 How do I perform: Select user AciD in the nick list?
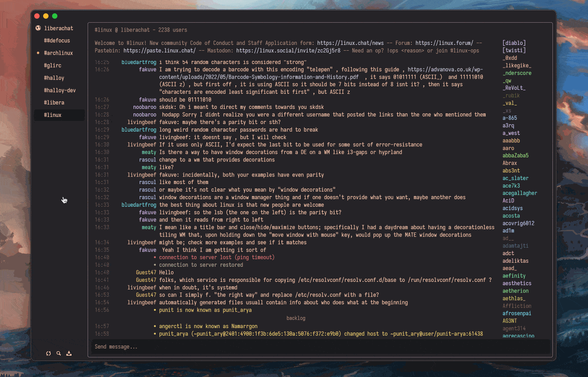pyautogui.click(x=508, y=201)
